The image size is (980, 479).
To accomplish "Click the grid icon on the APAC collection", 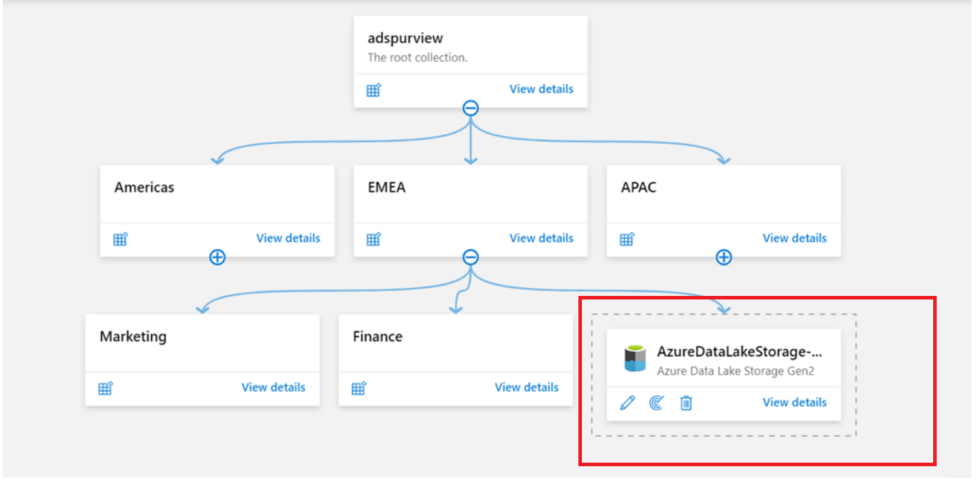I will click(x=627, y=239).
